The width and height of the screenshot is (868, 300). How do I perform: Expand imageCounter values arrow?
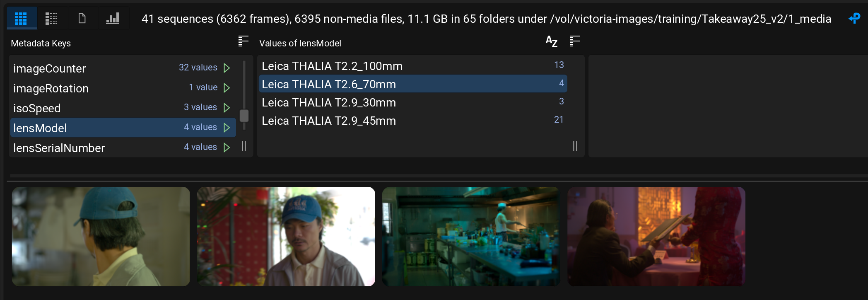coord(227,68)
